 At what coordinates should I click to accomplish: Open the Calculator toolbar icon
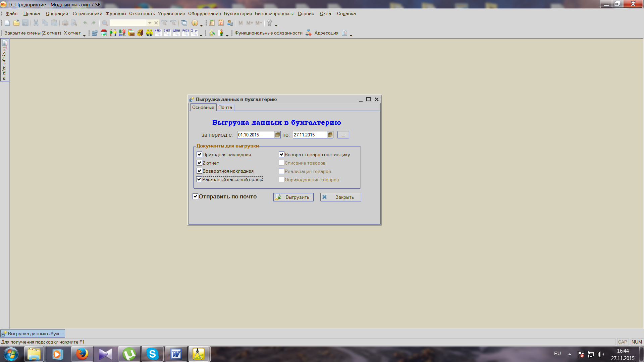[x=212, y=23]
